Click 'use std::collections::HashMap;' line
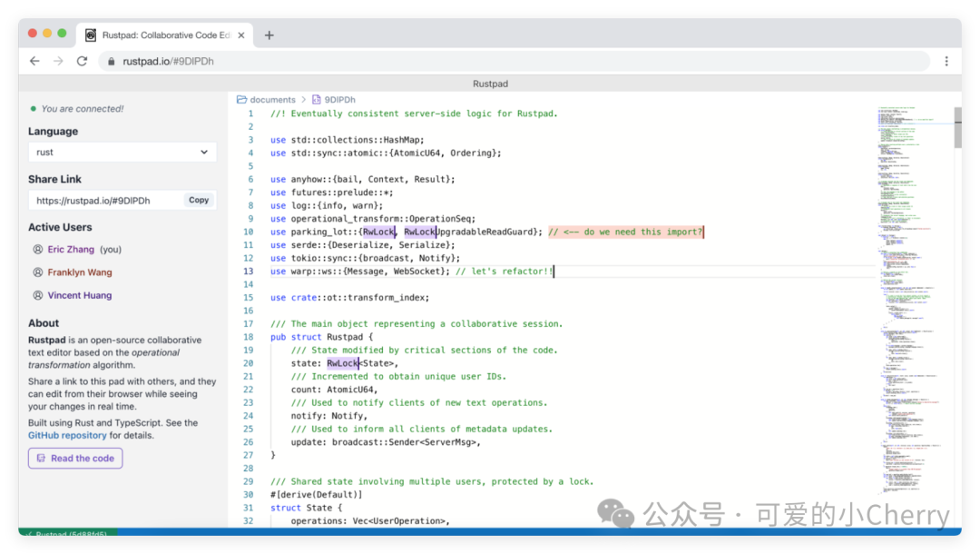Screen dimensions: 980x554 pyautogui.click(x=348, y=140)
